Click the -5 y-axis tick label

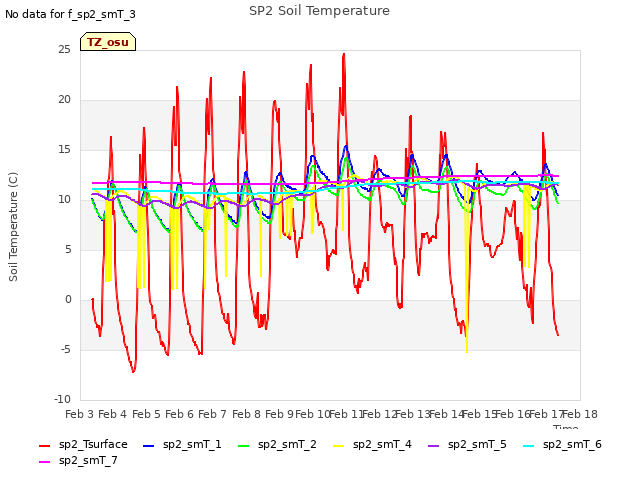coord(66,350)
